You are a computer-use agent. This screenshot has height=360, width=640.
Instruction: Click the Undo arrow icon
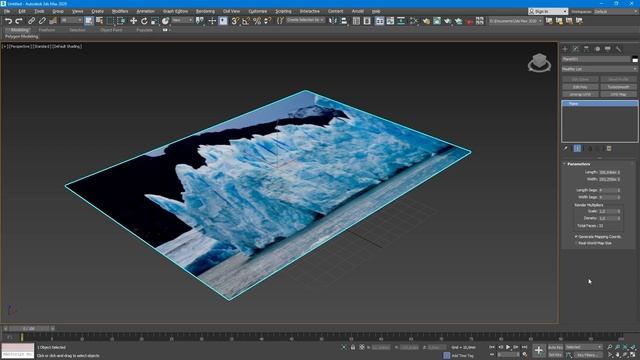click(x=8, y=21)
